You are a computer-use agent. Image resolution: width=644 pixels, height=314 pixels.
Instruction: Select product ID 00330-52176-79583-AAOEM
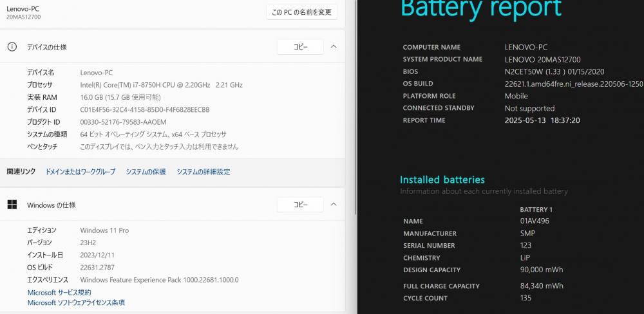(123, 122)
